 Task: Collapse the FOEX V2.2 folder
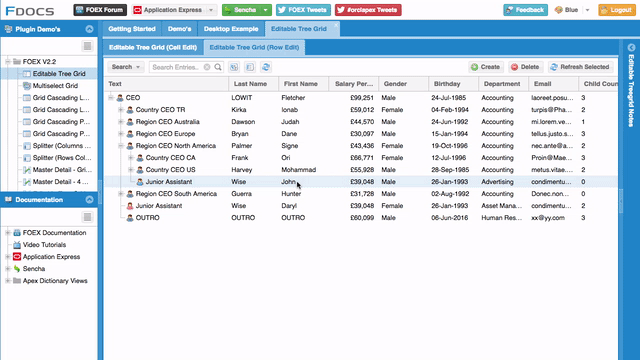tap(8, 62)
